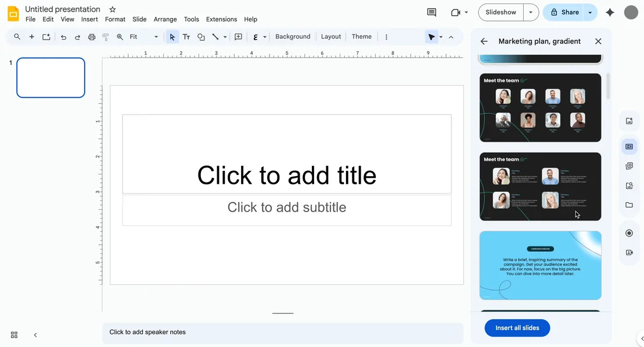Click to add speaker notes
This screenshot has height=347, width=644.
coord(282,332)
